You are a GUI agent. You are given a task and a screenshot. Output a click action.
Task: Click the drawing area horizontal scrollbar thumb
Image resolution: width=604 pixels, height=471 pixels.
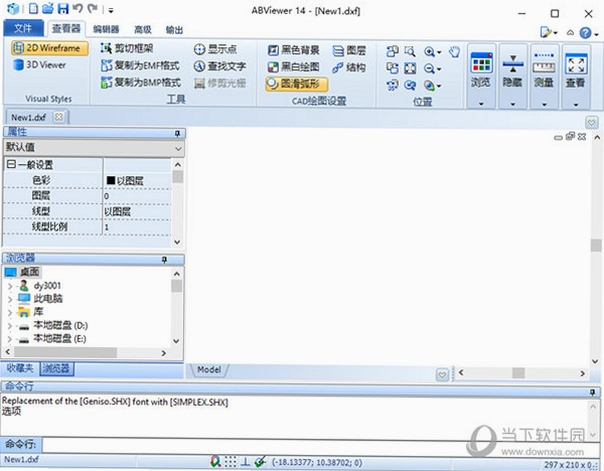pos(518,373)
